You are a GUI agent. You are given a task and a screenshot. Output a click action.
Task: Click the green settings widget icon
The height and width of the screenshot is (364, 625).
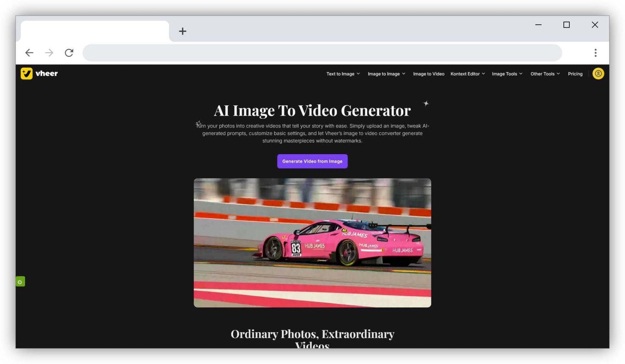point(20,282)
